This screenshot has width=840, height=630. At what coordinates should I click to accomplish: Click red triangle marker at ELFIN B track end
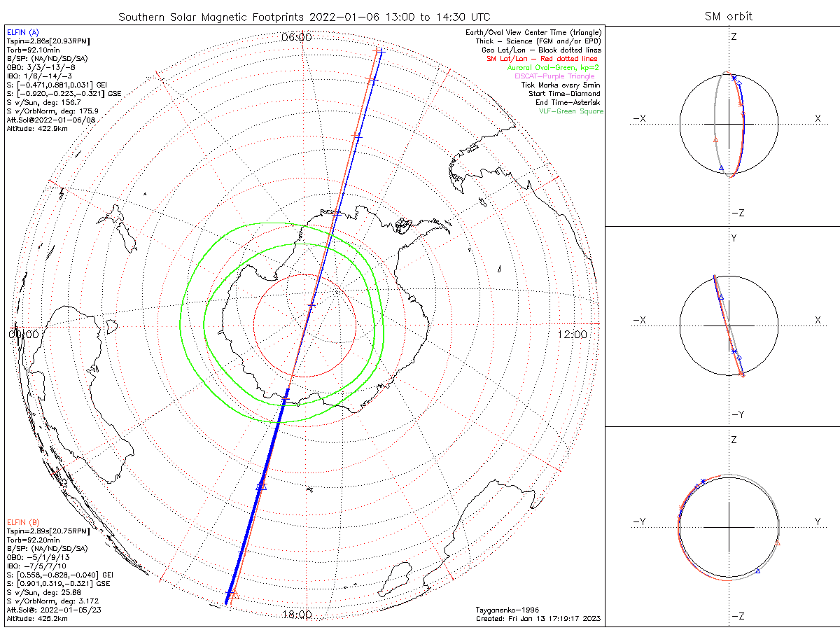(234, 594)
